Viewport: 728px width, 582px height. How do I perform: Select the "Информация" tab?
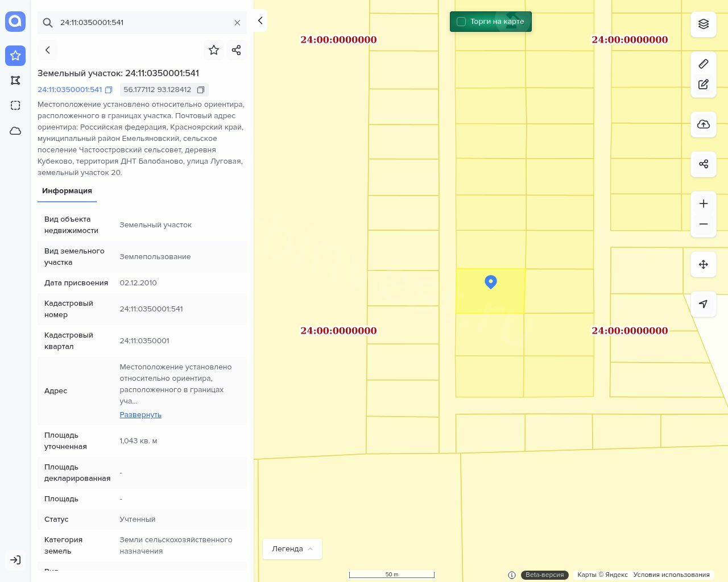[67, 191]
